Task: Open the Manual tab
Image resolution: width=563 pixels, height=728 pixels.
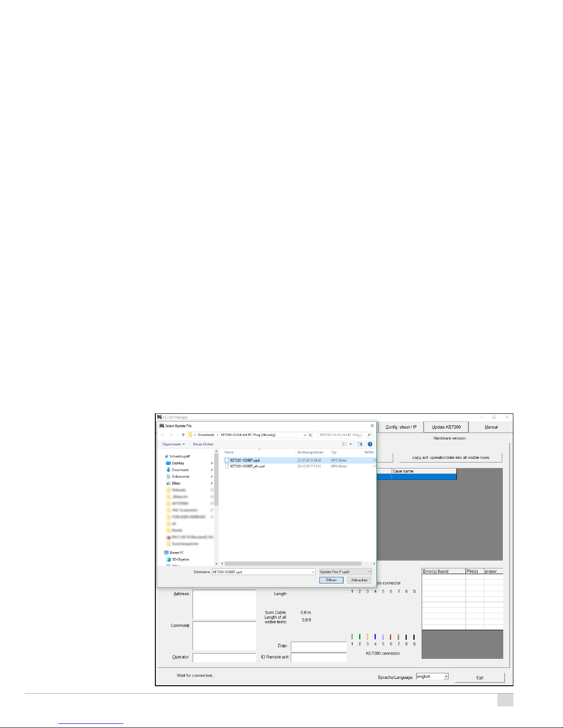Action: click(x=491, y=427)
